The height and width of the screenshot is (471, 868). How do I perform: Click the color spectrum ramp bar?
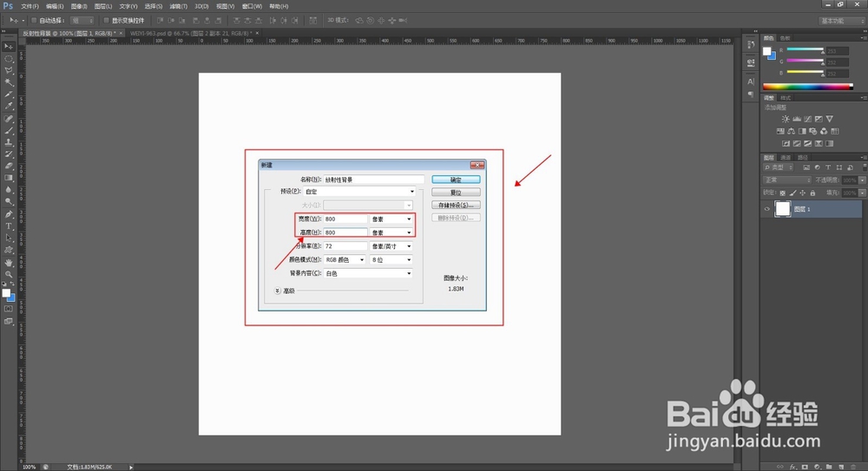pyautogui.click(x=807, y=87)
